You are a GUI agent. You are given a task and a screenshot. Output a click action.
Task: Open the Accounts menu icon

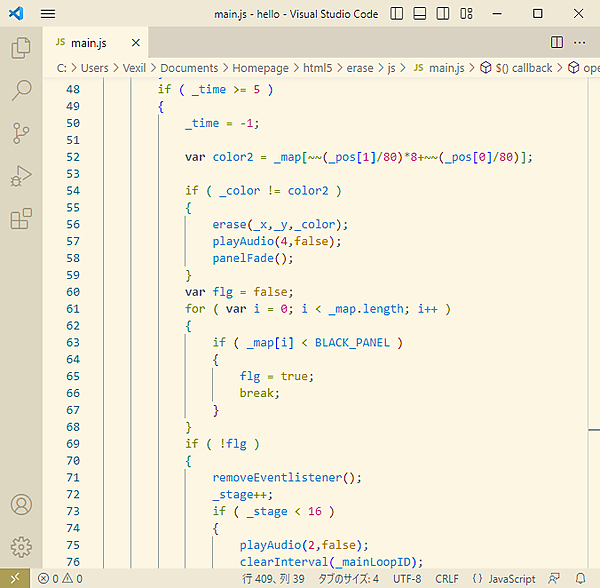click(21, 505)
